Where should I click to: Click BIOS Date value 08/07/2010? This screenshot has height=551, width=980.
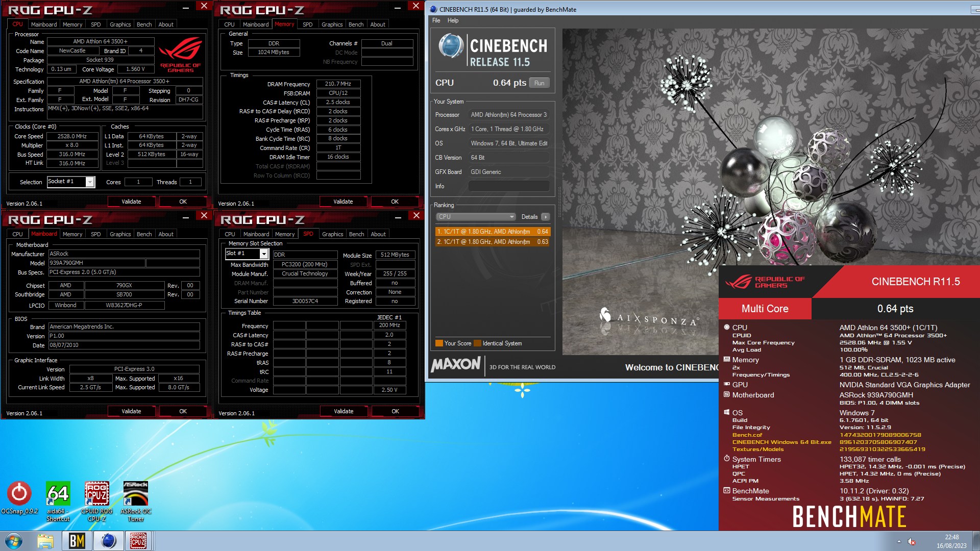coord(124,345)
